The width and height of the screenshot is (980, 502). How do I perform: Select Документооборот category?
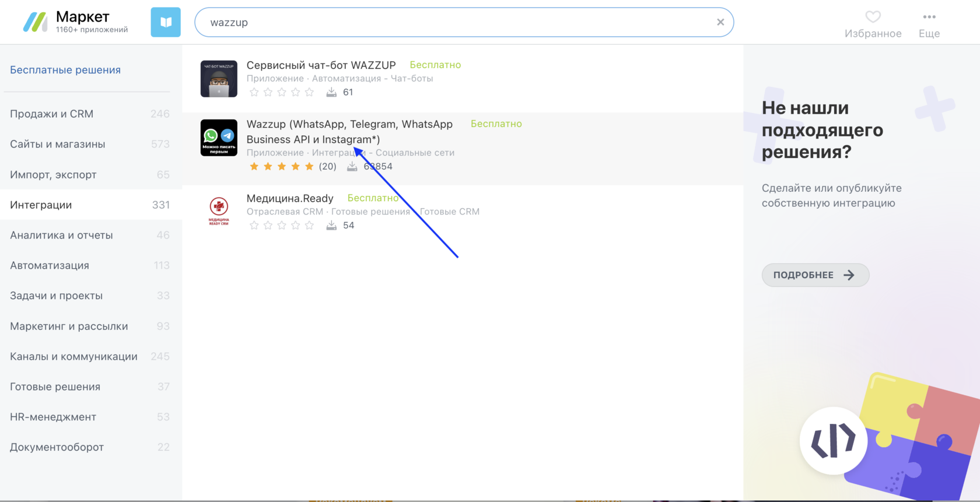click(57, 447)
